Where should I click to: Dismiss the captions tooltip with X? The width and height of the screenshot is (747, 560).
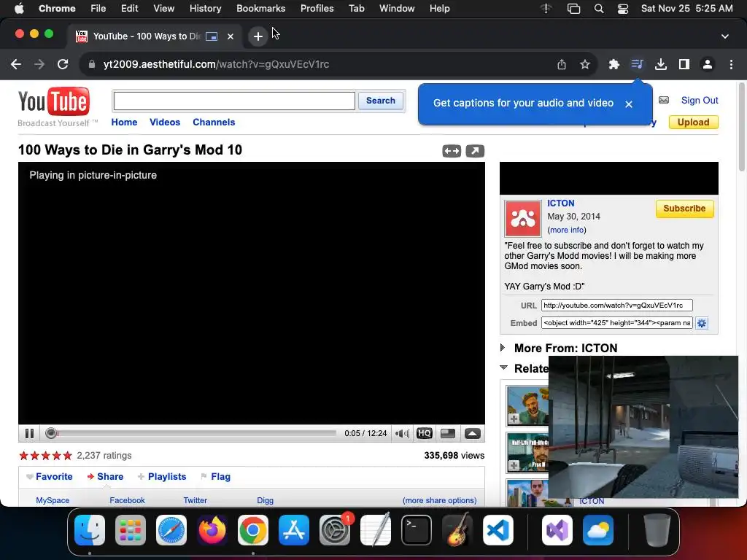[x=628, y=104]
